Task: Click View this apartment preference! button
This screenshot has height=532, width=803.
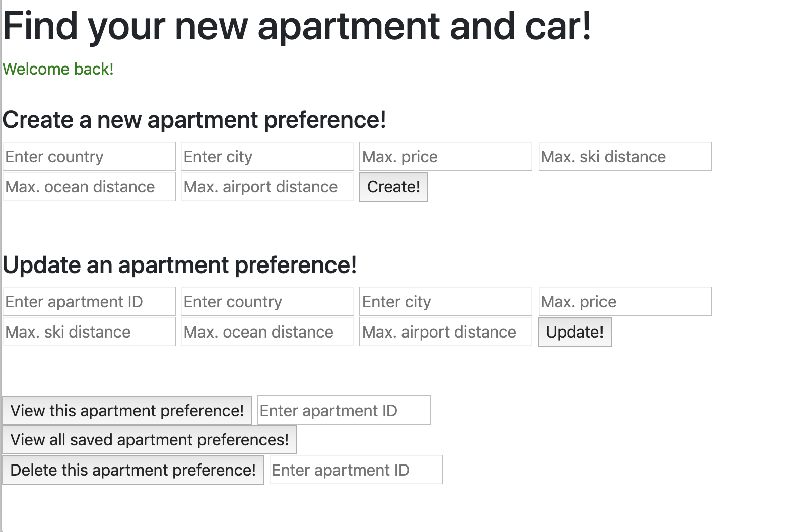Action: click(127, 411)
